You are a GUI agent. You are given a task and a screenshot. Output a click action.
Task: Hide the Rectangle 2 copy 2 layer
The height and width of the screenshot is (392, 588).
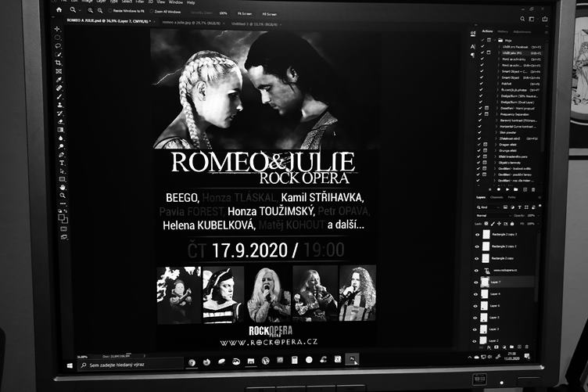[477, 246]
